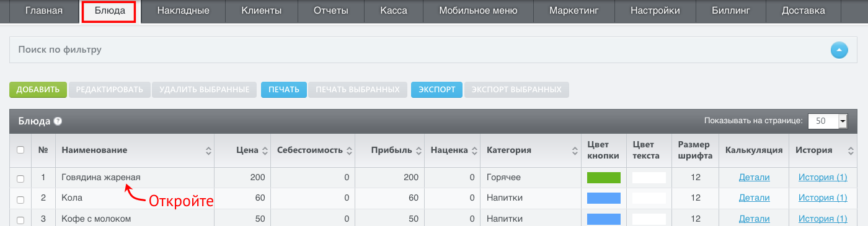This screenshot has width=868, height=226.
Task: Check the box for Кофе с молоком
Action: 20,220
